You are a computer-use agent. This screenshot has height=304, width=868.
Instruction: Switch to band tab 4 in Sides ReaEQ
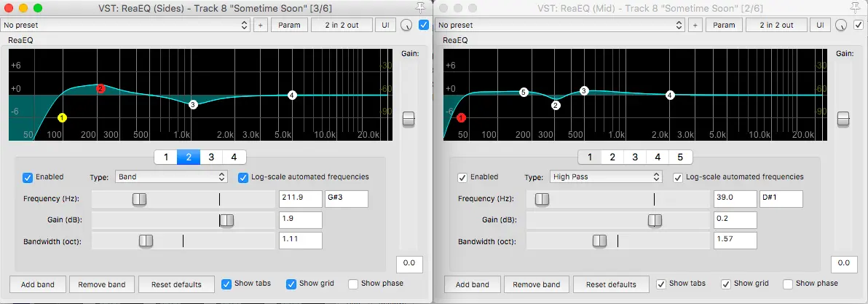pos(234,157)
